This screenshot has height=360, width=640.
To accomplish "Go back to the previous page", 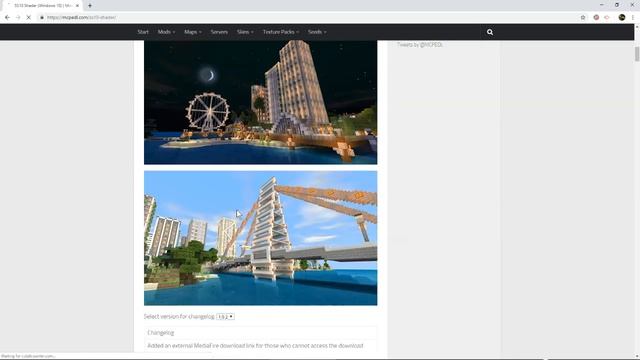I will point(7,17).
